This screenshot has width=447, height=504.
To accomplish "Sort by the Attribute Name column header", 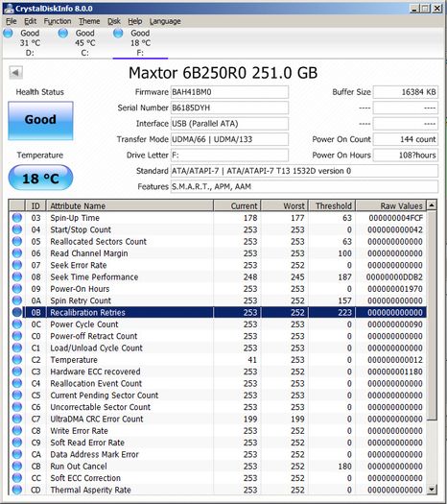I will 129,205.
